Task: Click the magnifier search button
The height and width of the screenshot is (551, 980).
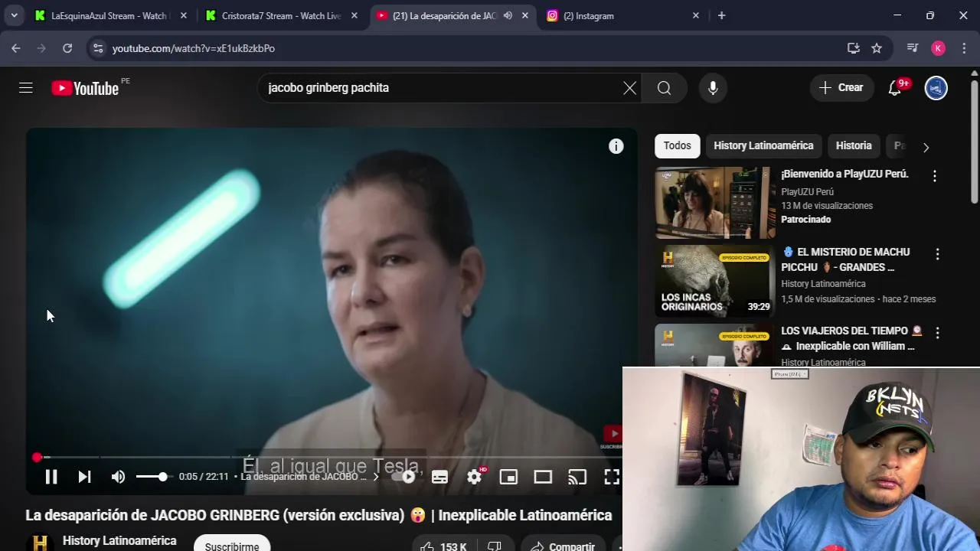Action: [664, 88]
